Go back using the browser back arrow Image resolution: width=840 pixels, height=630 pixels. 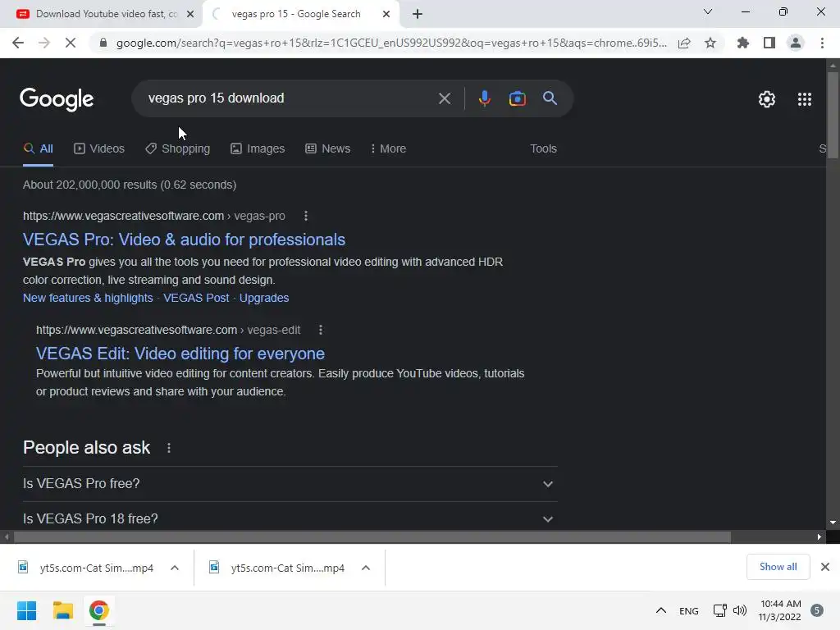(x=18, y=43)
